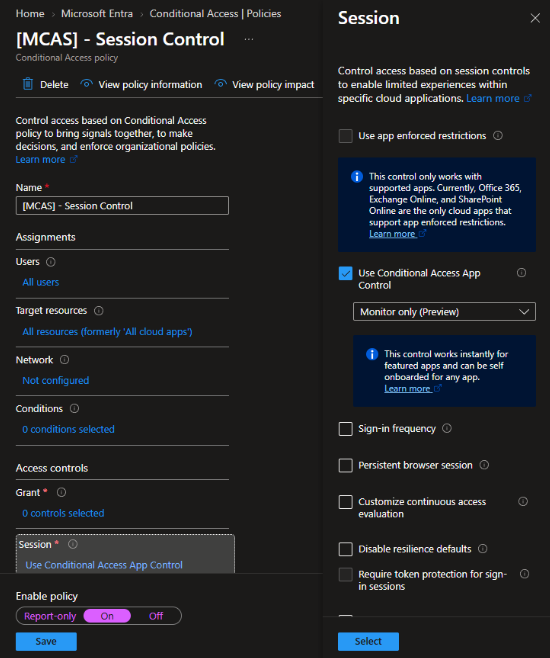Click info icon next to Disable resilience defaults
550x658 pixels.
click(483, 548)
